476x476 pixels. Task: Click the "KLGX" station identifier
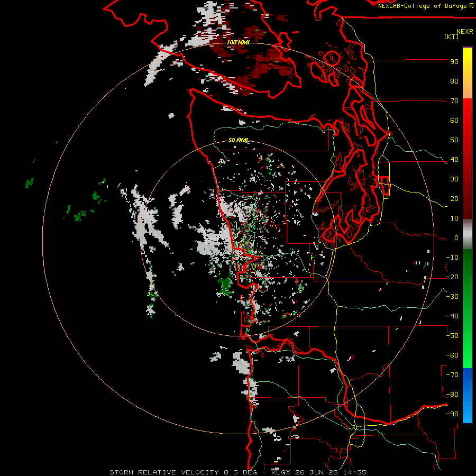[281, 472]
